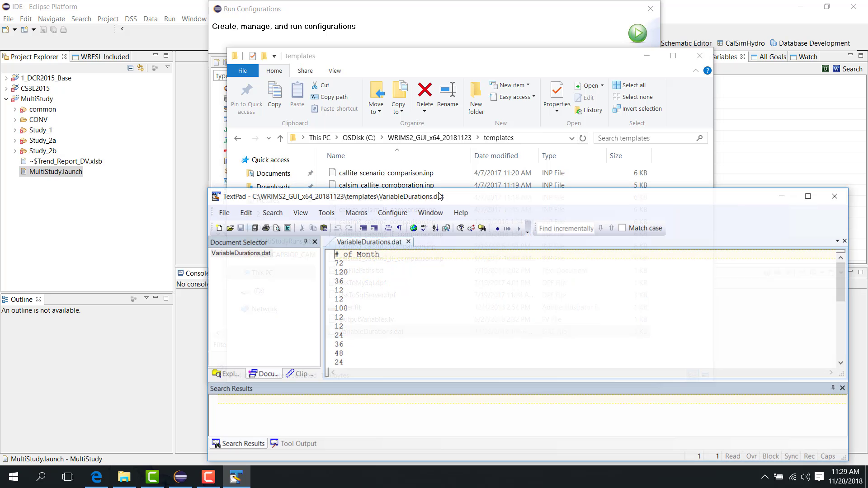Toggle Sync indicator in TextPad status bar
The image size is (868, 488).
(791, 456)
